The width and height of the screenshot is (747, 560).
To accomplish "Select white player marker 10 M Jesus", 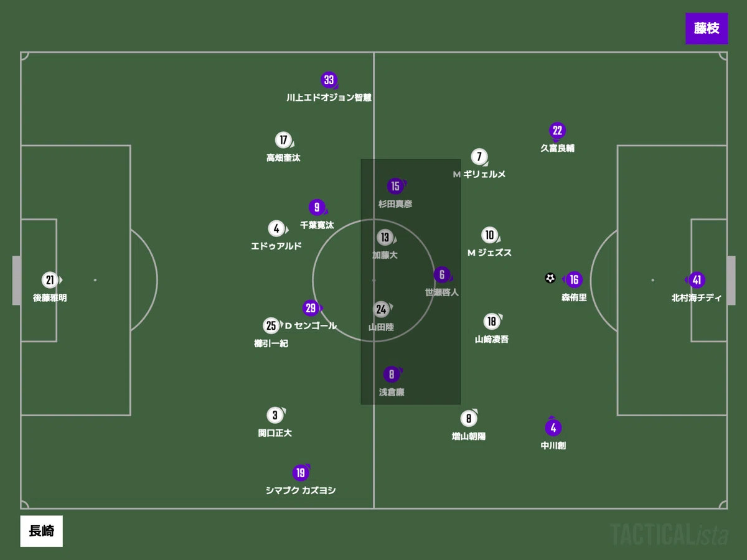I will tap(490, 235).
